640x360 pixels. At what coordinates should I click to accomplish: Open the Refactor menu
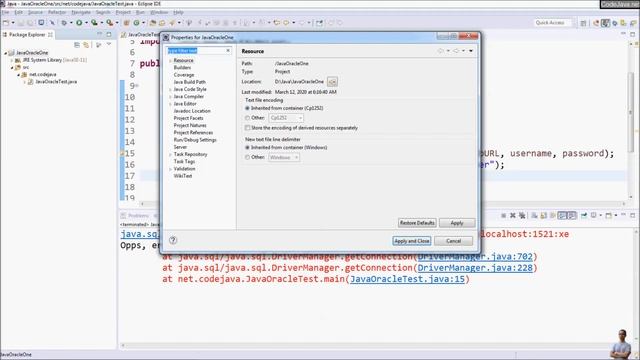[57, 12]
